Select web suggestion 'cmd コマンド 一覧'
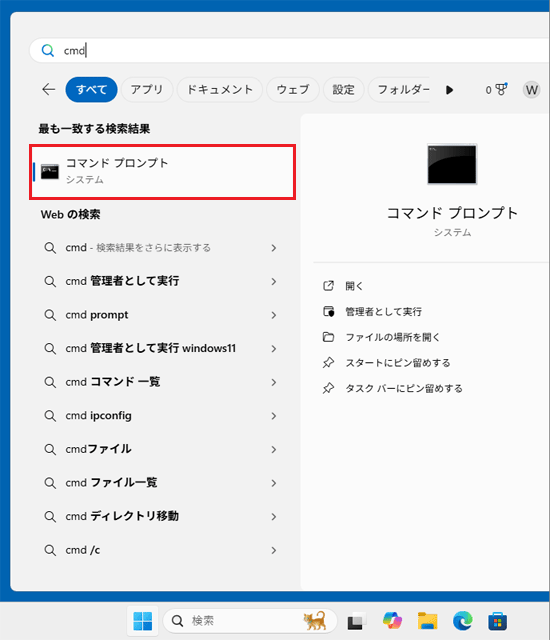This screenshot has width=550, height=640. pos(161,382)
